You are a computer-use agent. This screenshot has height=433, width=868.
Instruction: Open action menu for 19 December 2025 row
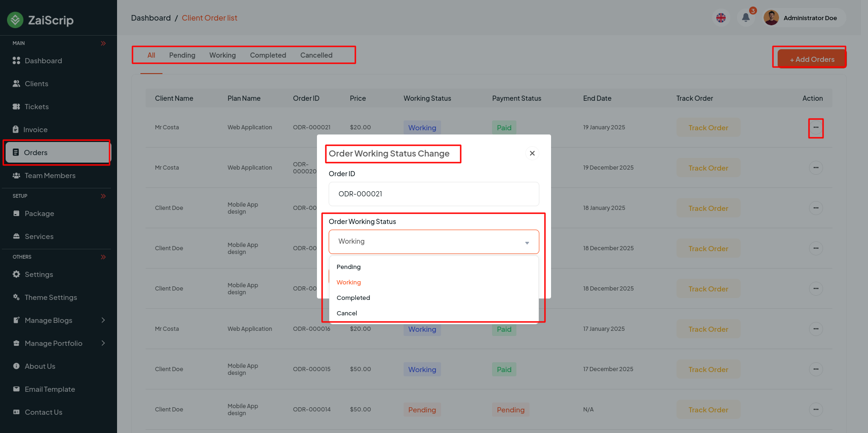tap(816, 168)
